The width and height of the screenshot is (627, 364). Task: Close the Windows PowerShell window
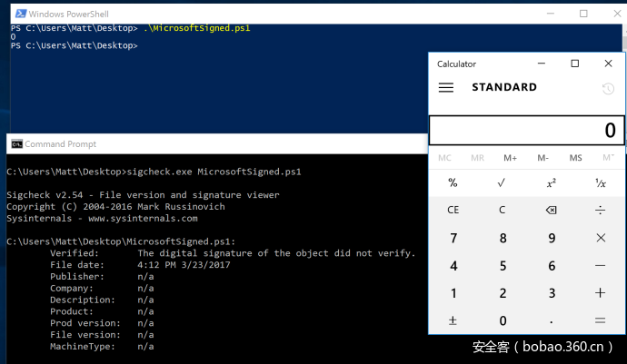point(617,14)
